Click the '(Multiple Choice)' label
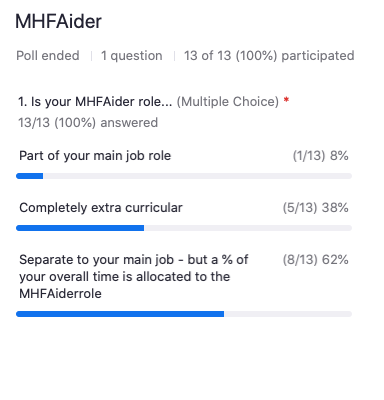384x400 pixels. pyautogui.click(x=228, y=102)
